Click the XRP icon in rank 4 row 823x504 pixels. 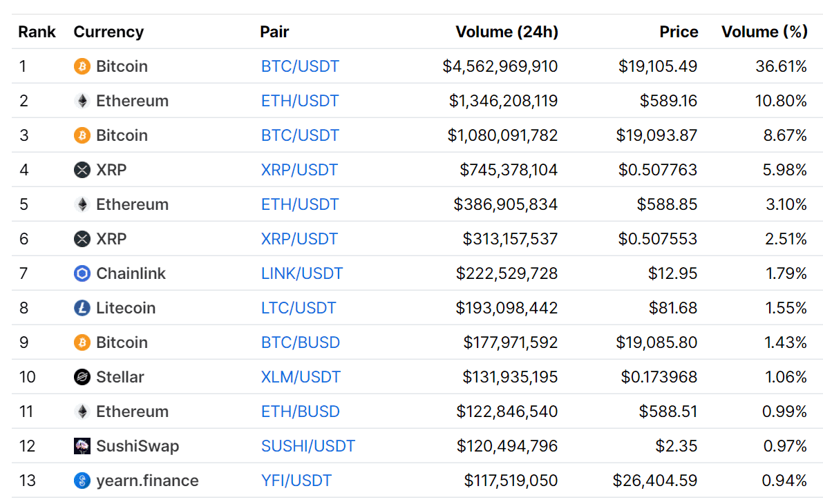82,170
